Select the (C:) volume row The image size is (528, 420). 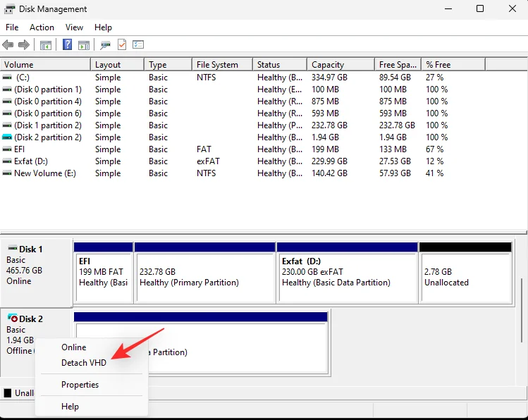pos(242,78)
